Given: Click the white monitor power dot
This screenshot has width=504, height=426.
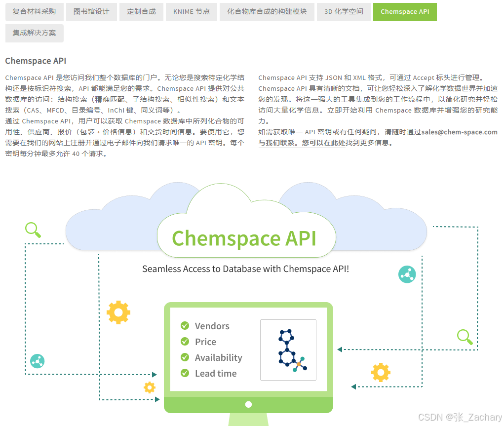Looking at the screenshot, I should tap(248, 404).
